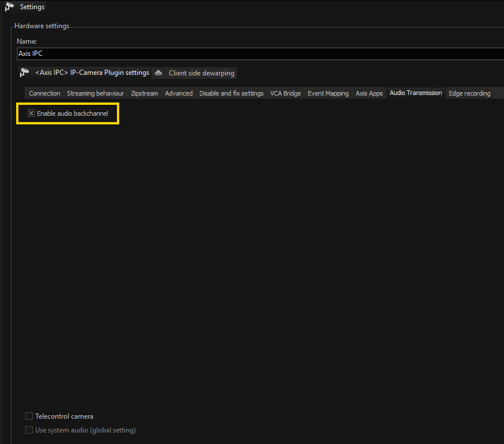Check the Telecontrol camera checkbox
The width and height of the screenshot is (504, 444).
[x=29, y=416]
